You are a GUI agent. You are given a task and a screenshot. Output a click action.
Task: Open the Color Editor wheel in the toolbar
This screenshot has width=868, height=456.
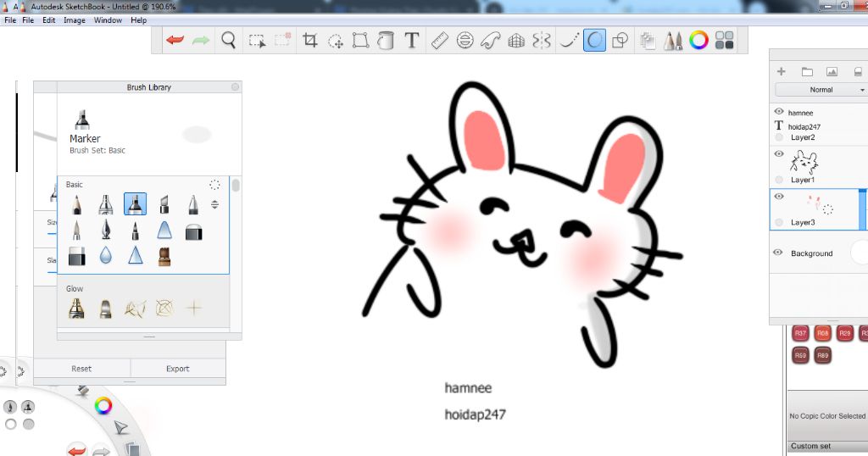pyautogui.click(x=698, y=40)
